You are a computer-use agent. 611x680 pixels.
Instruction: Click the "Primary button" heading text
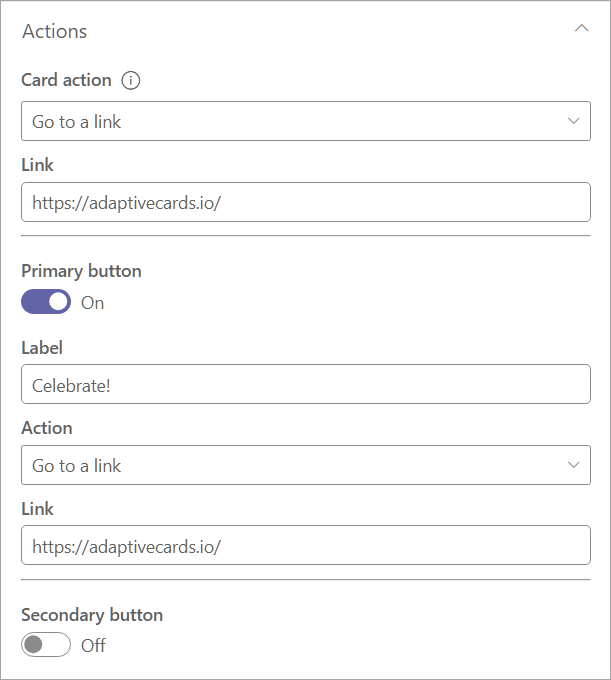click(x=81, y=271)
